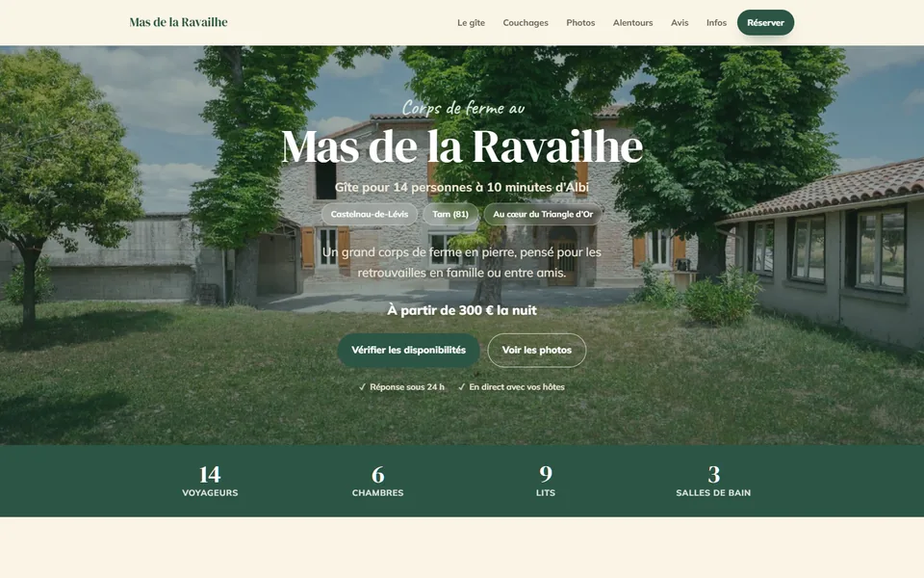Select Photos in the navigation bar
Viewport: 924px width, 578px height.
click(580, 22)
